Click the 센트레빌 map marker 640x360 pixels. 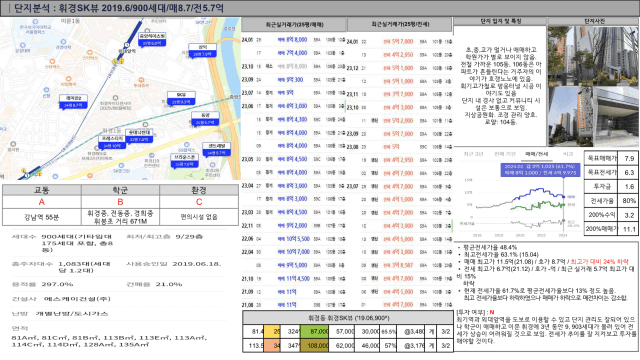[x=217, y=149]
